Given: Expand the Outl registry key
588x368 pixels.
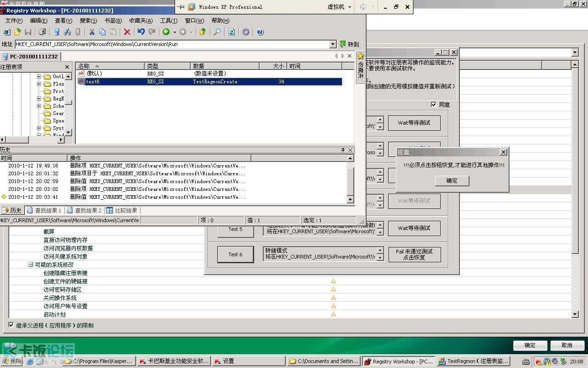Looking at the screenshot, I should [39, 77].
